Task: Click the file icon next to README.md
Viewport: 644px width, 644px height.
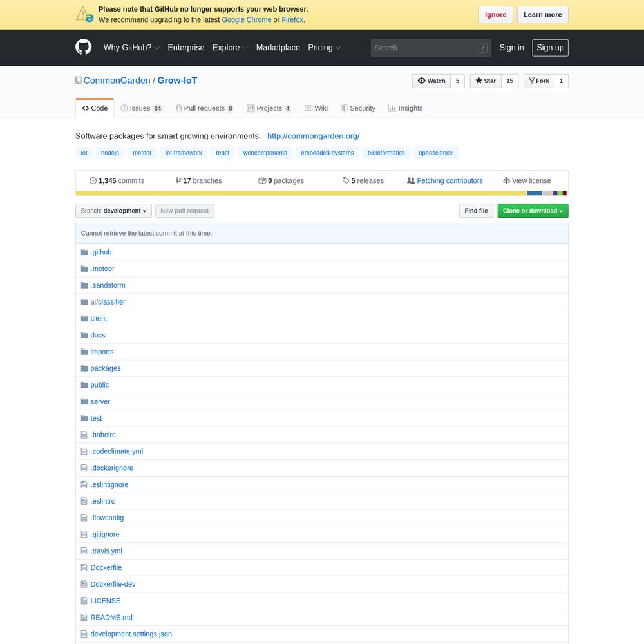Action: [84, 618]
